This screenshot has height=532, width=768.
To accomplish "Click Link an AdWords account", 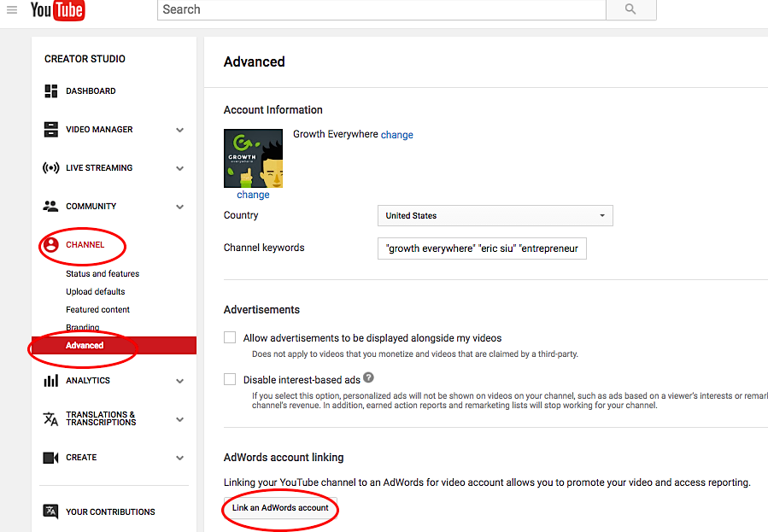I will click(x=279, y=507).
